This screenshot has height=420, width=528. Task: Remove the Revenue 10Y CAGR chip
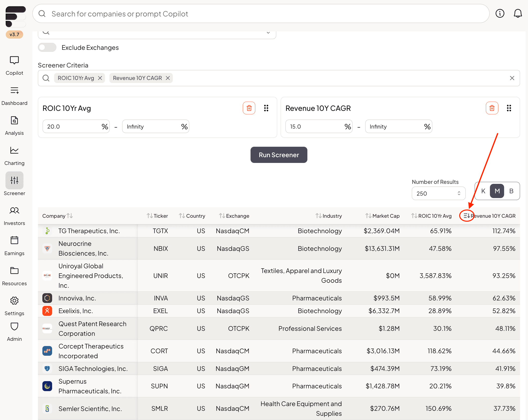coord(168,78)
